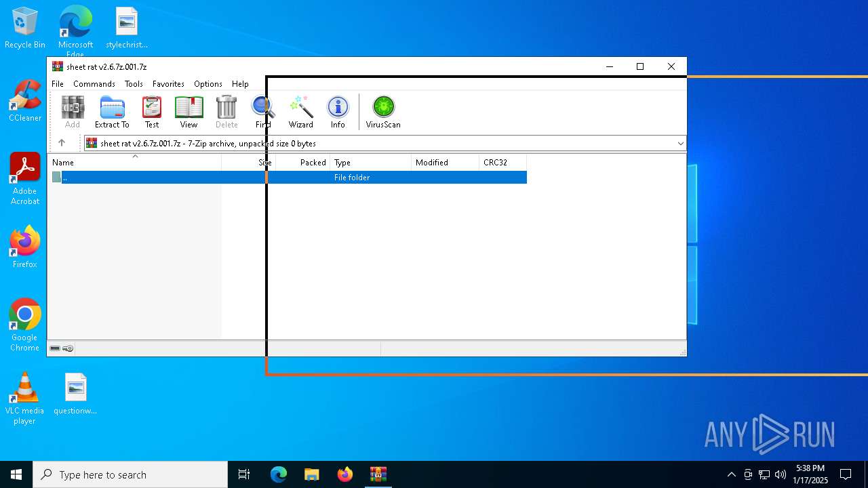868x488 pixels.
Task: Sort by the Modified column header
Action: pos(432,163)
